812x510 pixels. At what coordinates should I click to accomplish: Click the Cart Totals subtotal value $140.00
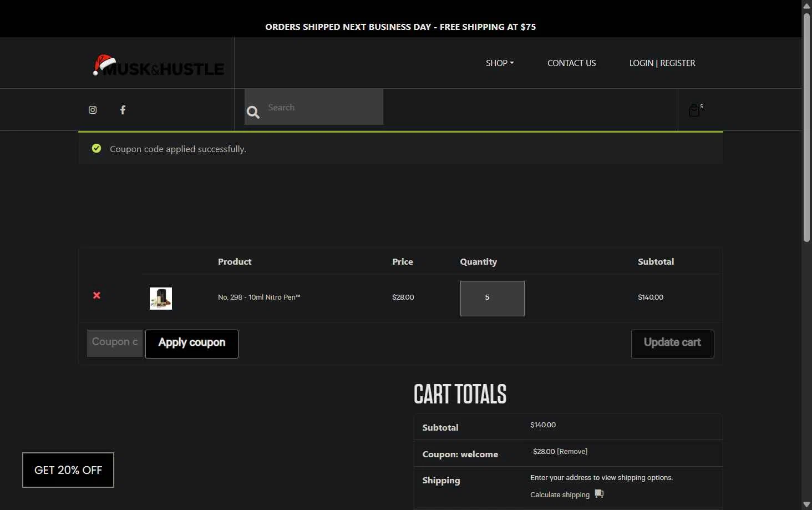tap(543, 425)
